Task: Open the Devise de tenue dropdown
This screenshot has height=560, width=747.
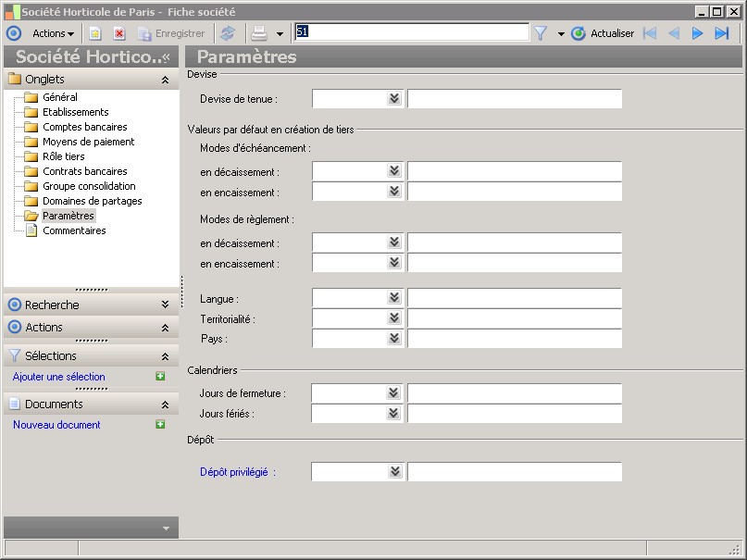Action: (x=394, y=99)
